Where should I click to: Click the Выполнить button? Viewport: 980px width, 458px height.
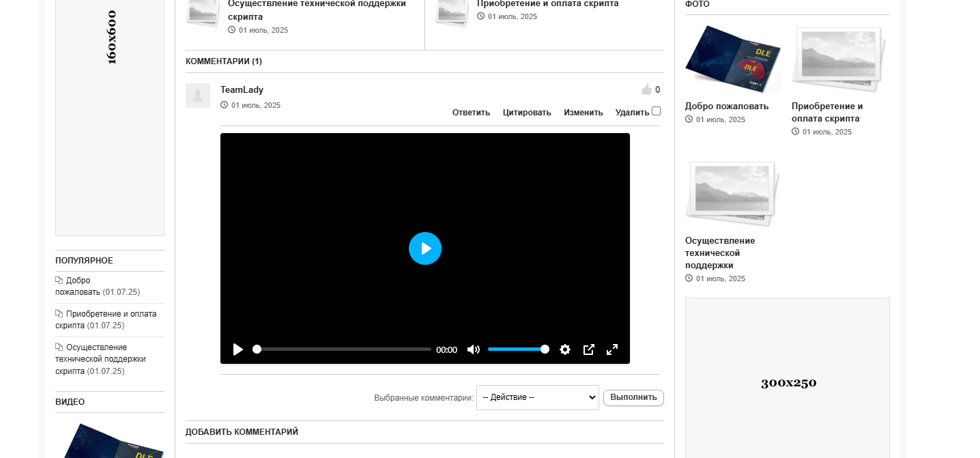tap(633, 397)
